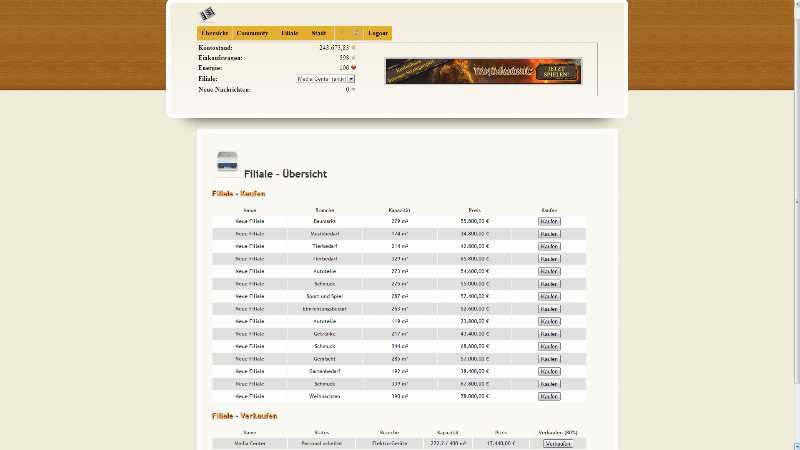Open the Community menu
This screenshot has width=800, height=450.
coord(252,33)
